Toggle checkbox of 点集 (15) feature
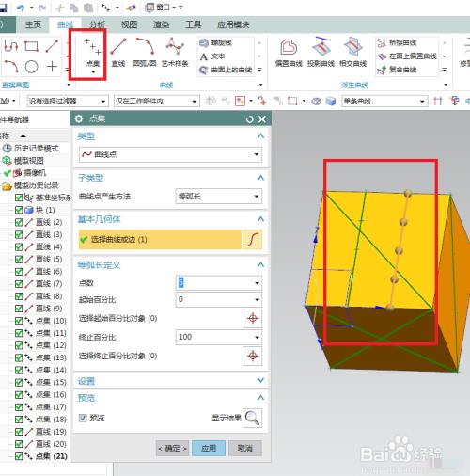 (x=19, y=382)
